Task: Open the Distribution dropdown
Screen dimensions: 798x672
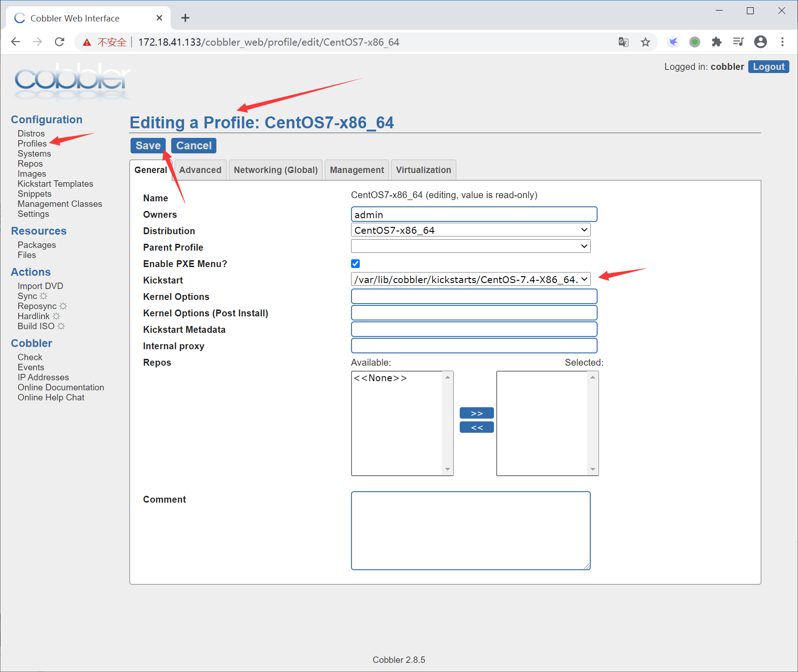Action: tap(471, 230)
